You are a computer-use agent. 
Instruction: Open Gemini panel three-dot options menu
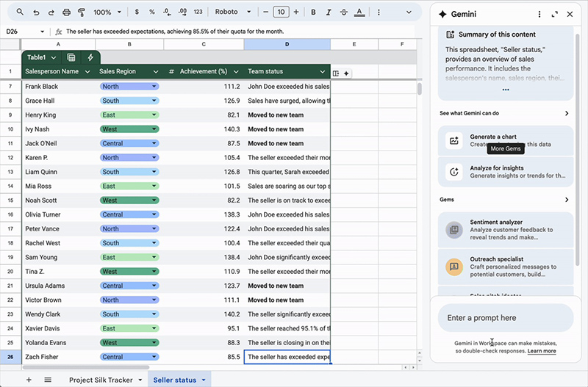pos(539,14)
